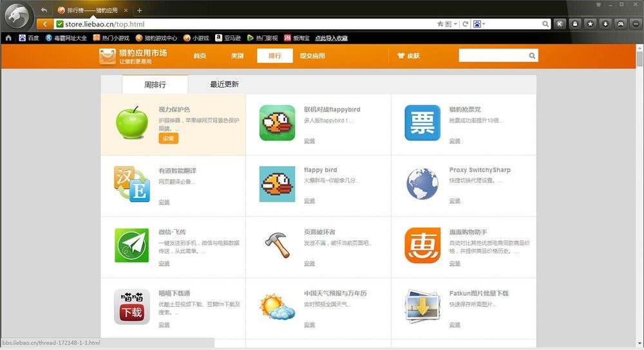Install 微信-飞传
The image size is (644, 350).
pos(164,263)
